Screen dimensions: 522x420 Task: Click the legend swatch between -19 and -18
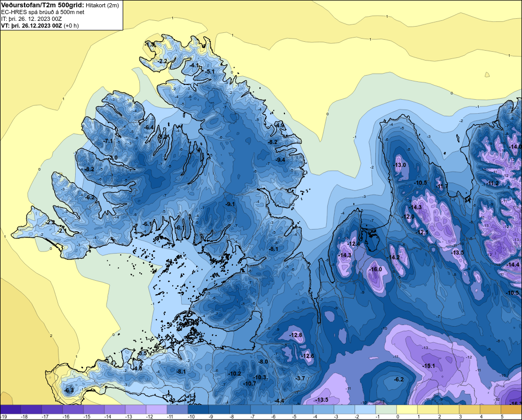coord(10,410)
